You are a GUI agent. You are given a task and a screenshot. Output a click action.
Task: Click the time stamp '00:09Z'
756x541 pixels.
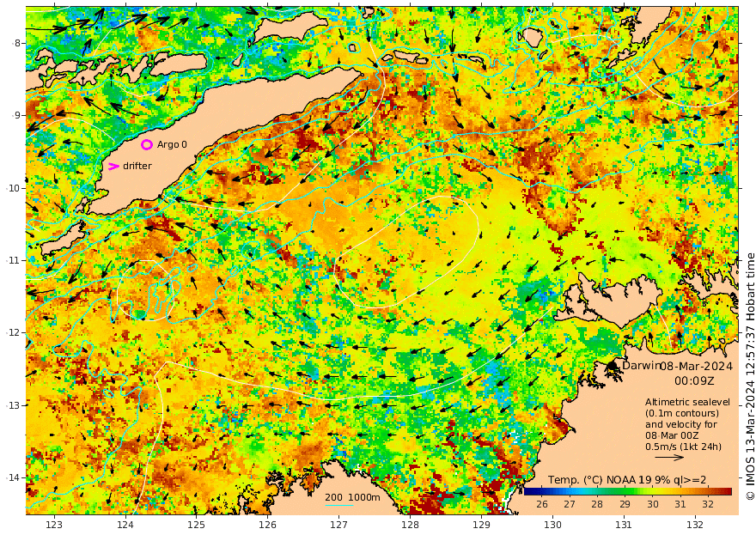694,381
